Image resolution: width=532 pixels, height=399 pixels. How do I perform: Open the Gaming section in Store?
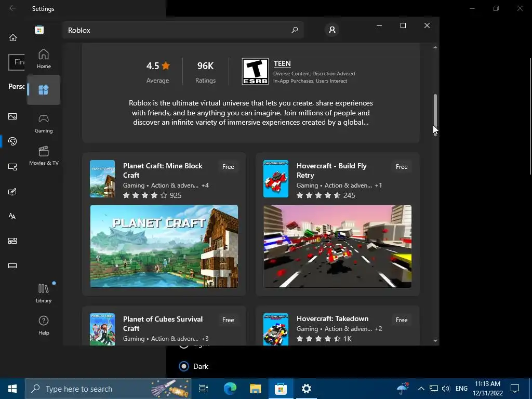[44, 123]
